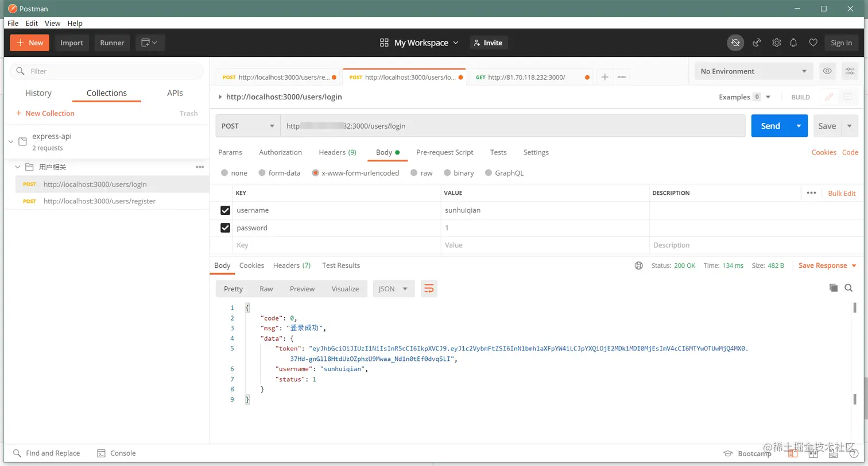Open column options three dots beside Bulk Edit
The image size is (868, 466).
click(x=811, y=193)
